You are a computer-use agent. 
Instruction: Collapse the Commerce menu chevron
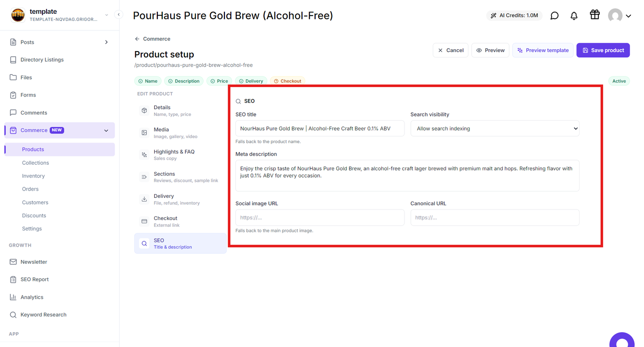[x=106, y=131]
